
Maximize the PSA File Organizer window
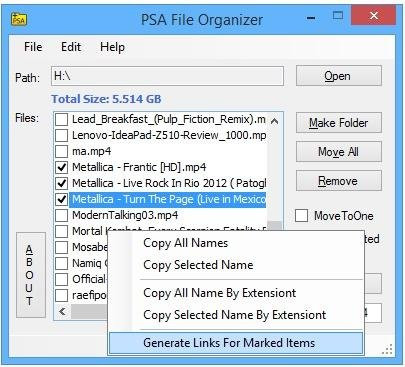(x=338, y=16)
